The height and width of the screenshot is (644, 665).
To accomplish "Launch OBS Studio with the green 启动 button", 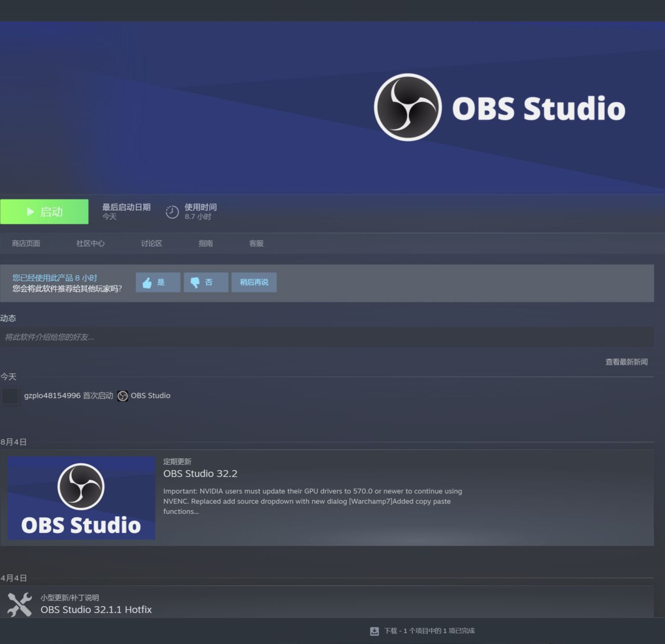I will (x=44, y=212).
